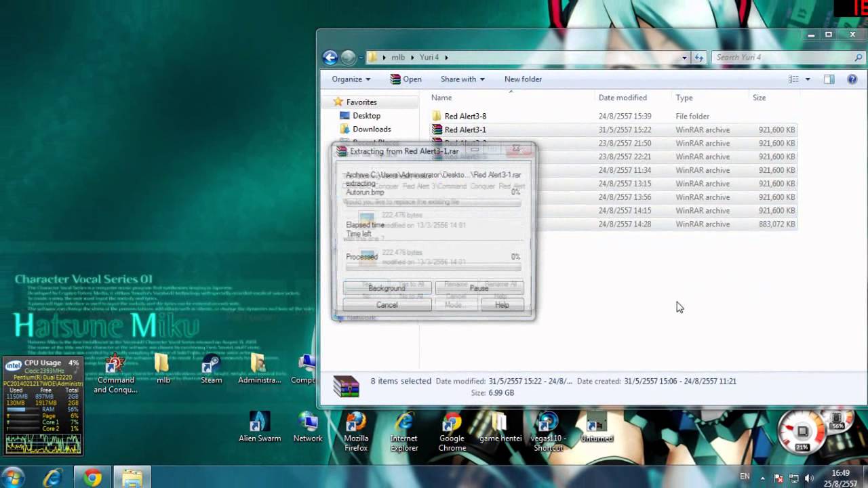
Task: Open the Organize dropdown menu
Action: (x=351, y=79)
